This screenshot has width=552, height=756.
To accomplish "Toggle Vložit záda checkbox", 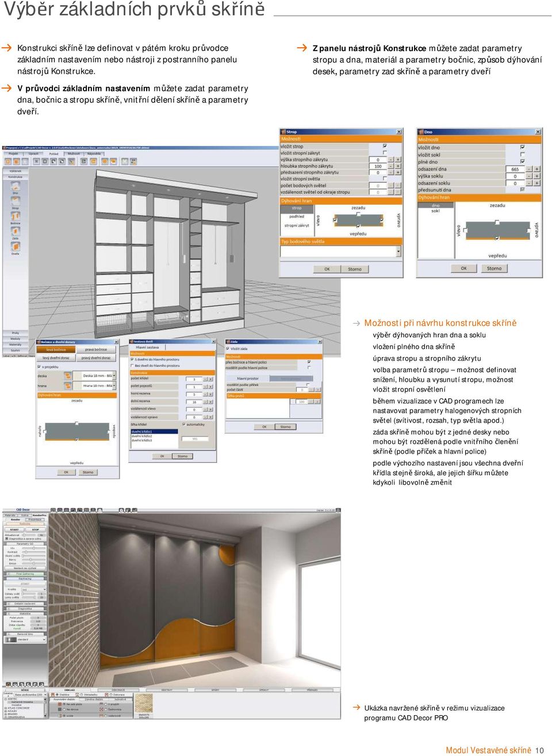I will pos(228,348).
